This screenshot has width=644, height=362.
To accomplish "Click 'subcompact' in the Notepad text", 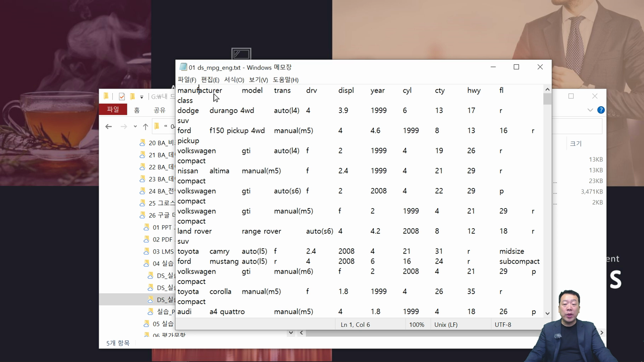I will pyautogui.click(x=519, y=261).
